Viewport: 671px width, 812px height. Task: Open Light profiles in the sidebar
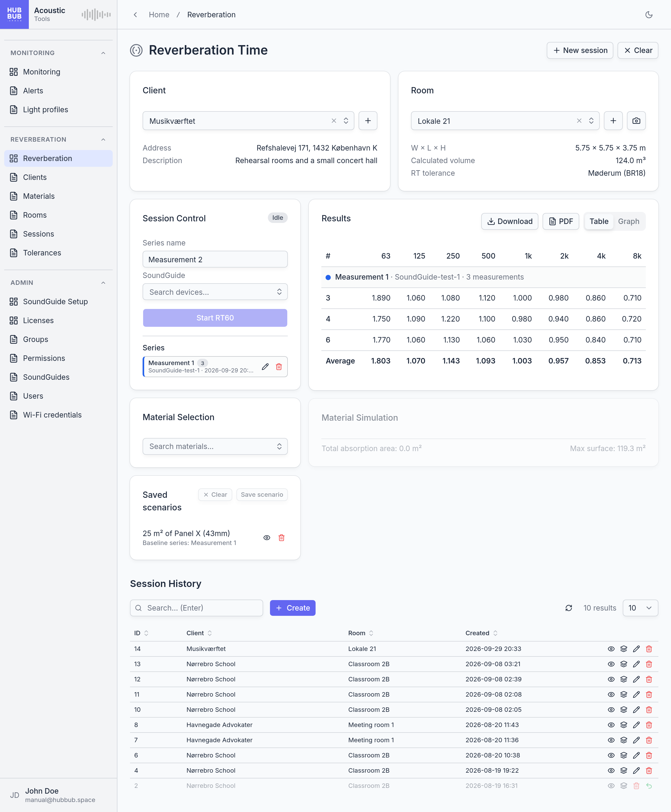pos(58,110)
